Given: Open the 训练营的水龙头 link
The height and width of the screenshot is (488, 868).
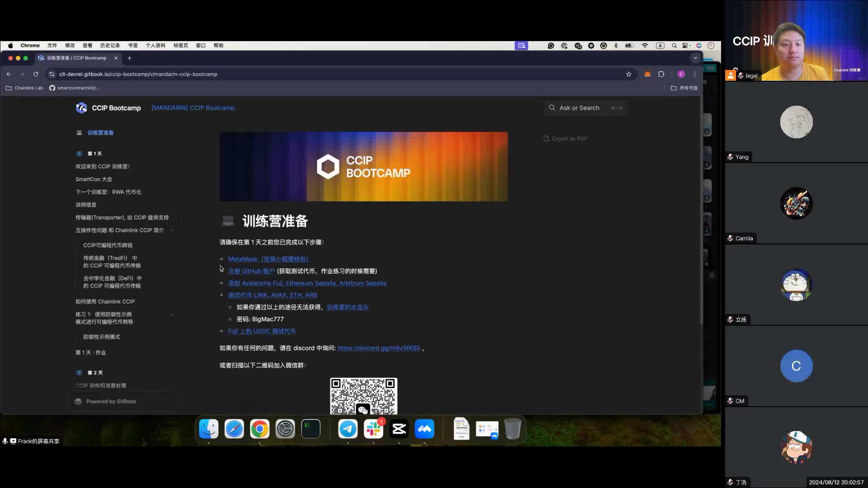Looking at the screenshot, I should click(x=348, y=307).
